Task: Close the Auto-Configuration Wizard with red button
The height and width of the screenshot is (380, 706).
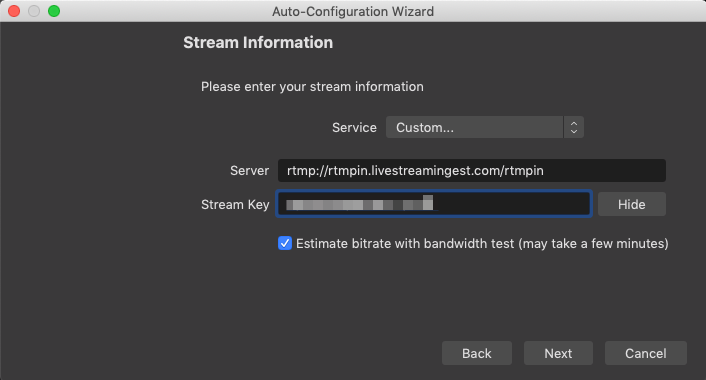Action: 14,11
